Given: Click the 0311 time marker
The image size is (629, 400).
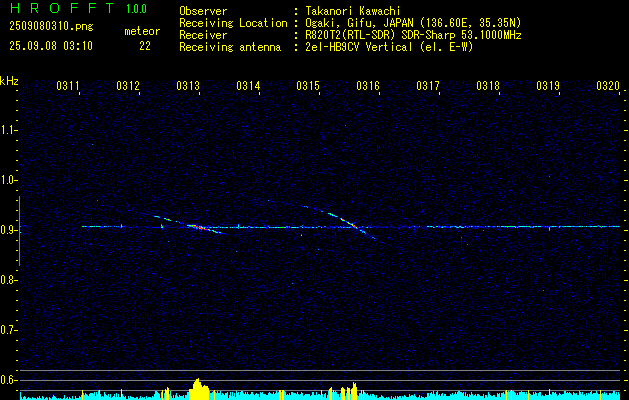Looking at the screenshot, I should tap(67, 85).
